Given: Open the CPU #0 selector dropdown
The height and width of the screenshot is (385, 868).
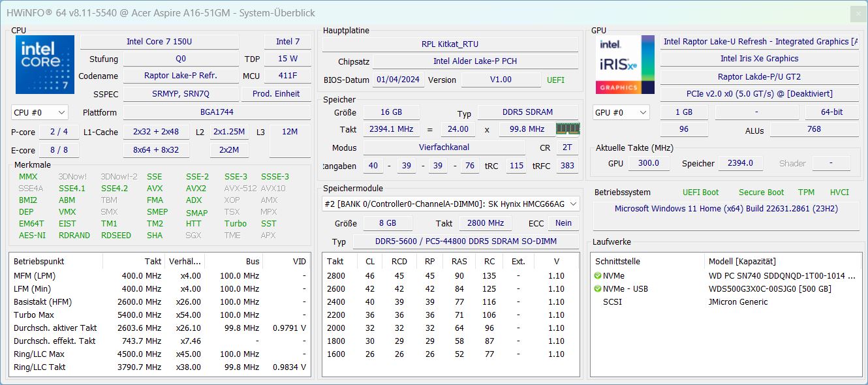Looking at the screenshot, I should point(39,112).
